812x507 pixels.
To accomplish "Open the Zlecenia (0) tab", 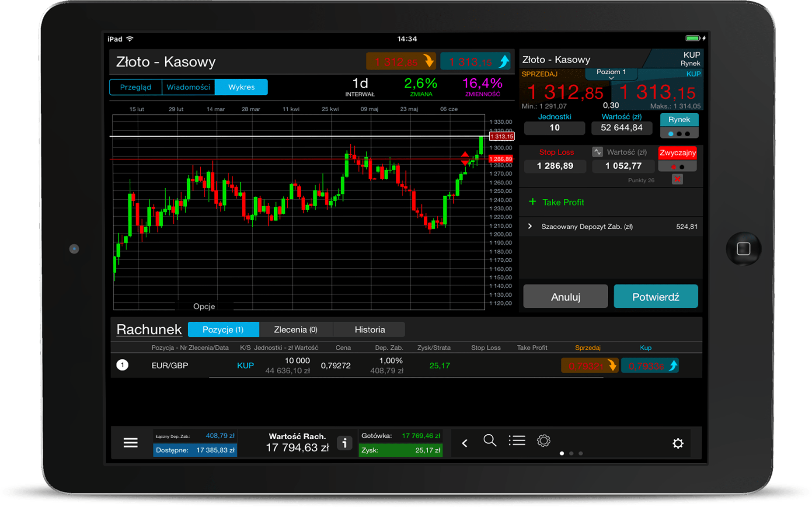I will tap(296, 330).
